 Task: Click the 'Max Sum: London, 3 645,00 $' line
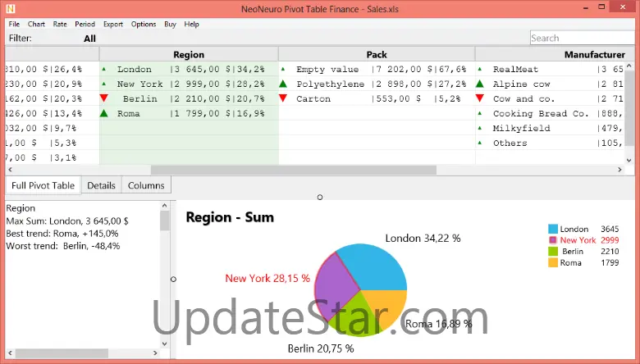click(x=67, y=221)
